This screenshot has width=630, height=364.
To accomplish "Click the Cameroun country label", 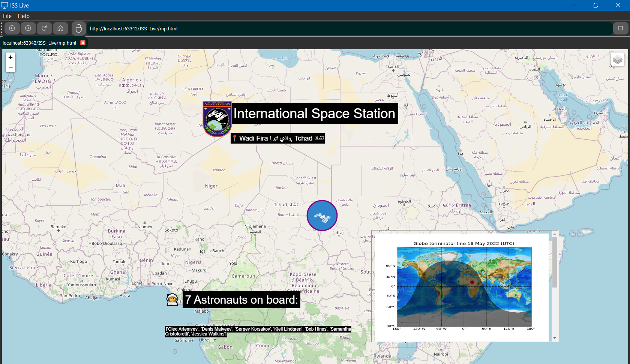I will tap(243, 276).
